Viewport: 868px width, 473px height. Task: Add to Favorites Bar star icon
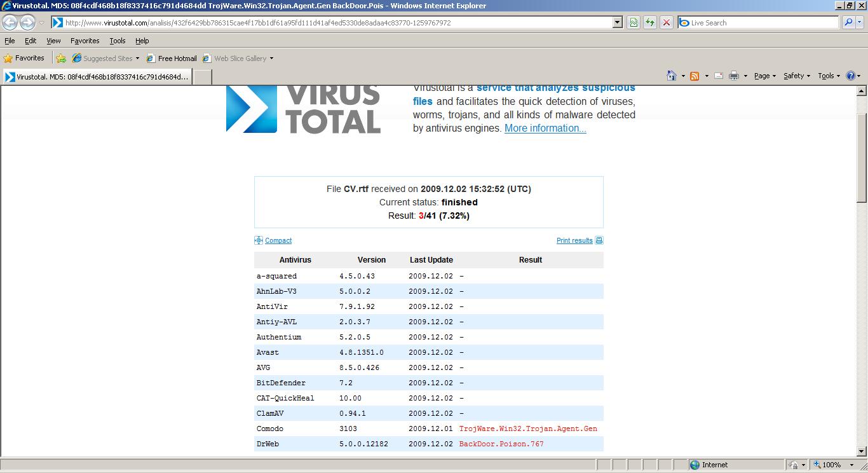[x=61, y=58]
